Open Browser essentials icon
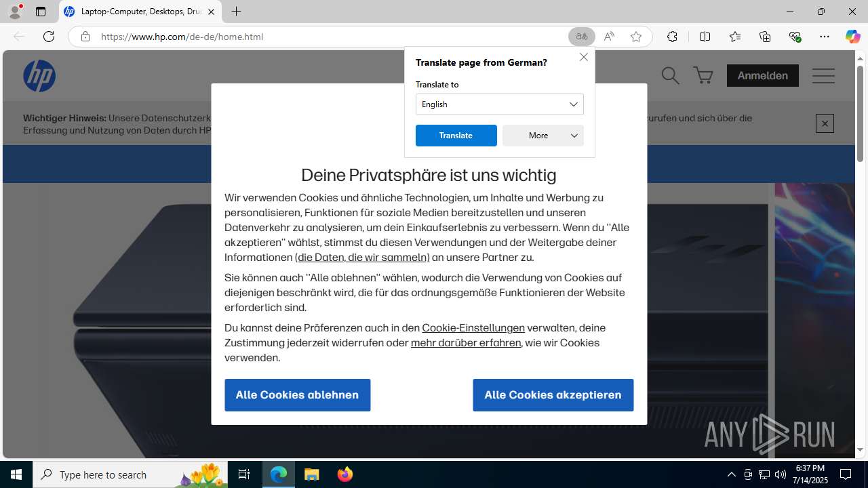 coord(795,37)
